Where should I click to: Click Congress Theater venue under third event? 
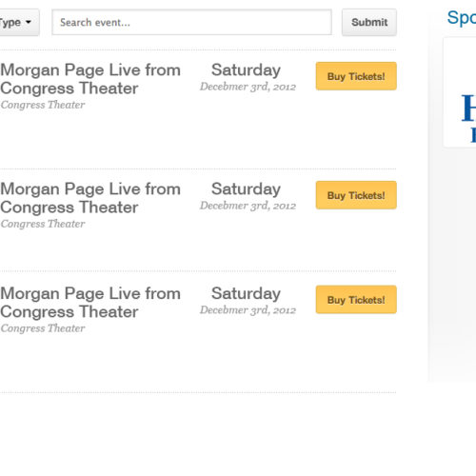click(x=43, y=328)
